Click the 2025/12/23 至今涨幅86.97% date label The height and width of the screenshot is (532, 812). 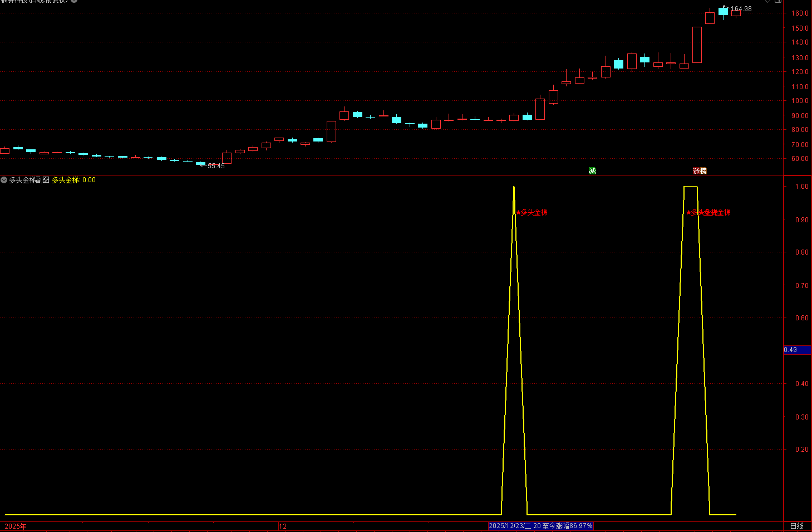(x=540, y=526)
